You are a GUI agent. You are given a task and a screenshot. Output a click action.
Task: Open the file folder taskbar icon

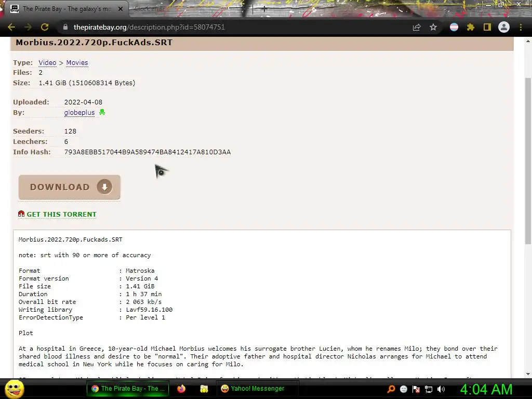(x=204, y=389)
